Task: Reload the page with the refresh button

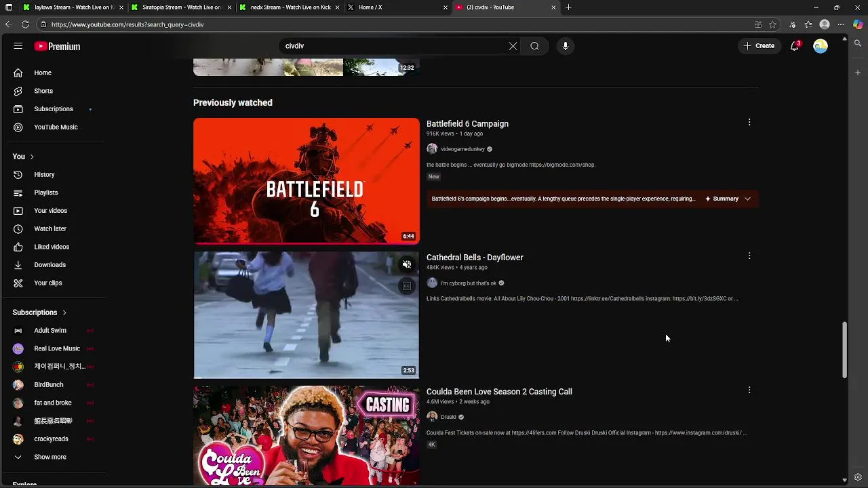Action: 25,24
